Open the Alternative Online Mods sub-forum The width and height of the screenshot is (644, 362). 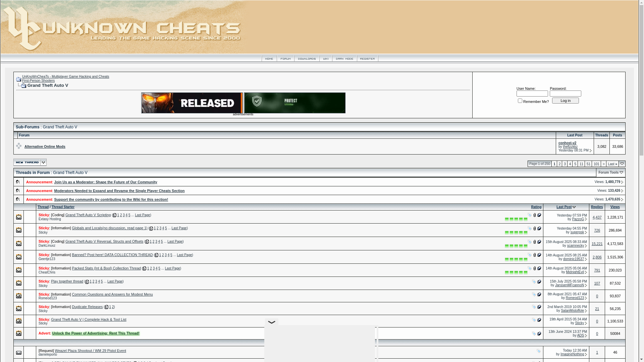click(x=45, y=146)
